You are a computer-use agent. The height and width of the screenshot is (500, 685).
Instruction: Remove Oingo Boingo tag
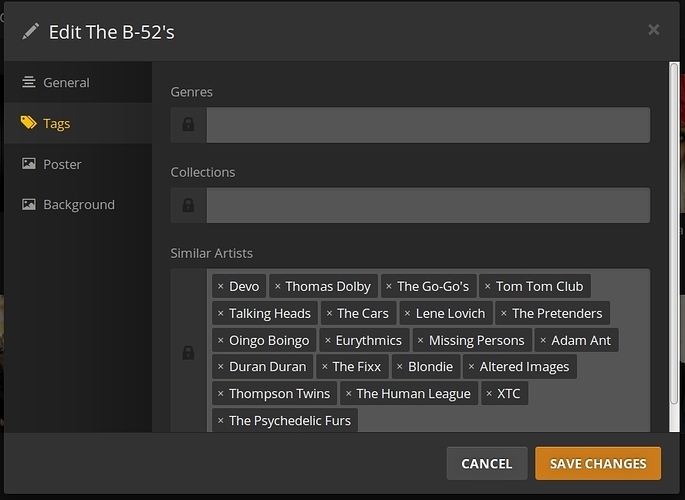click(221, 341)
